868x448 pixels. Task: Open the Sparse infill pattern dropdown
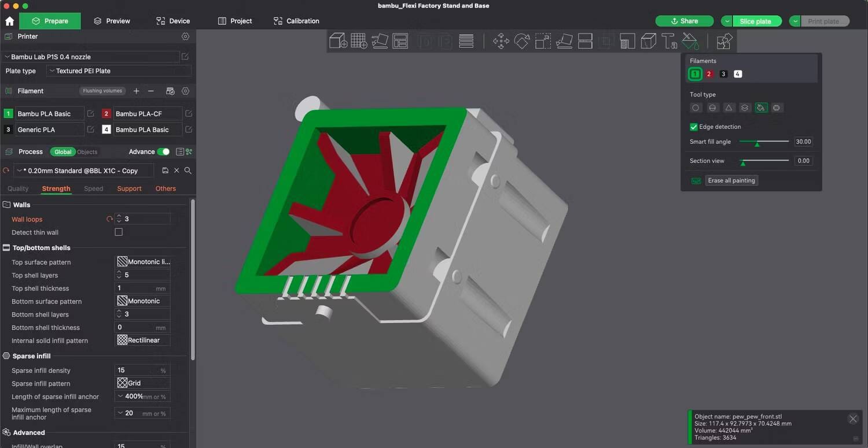[x=144, y=383]
